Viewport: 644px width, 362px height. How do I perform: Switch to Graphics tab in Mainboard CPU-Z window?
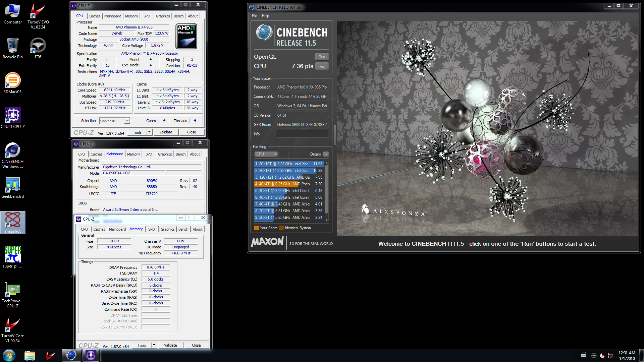[165, 154]
